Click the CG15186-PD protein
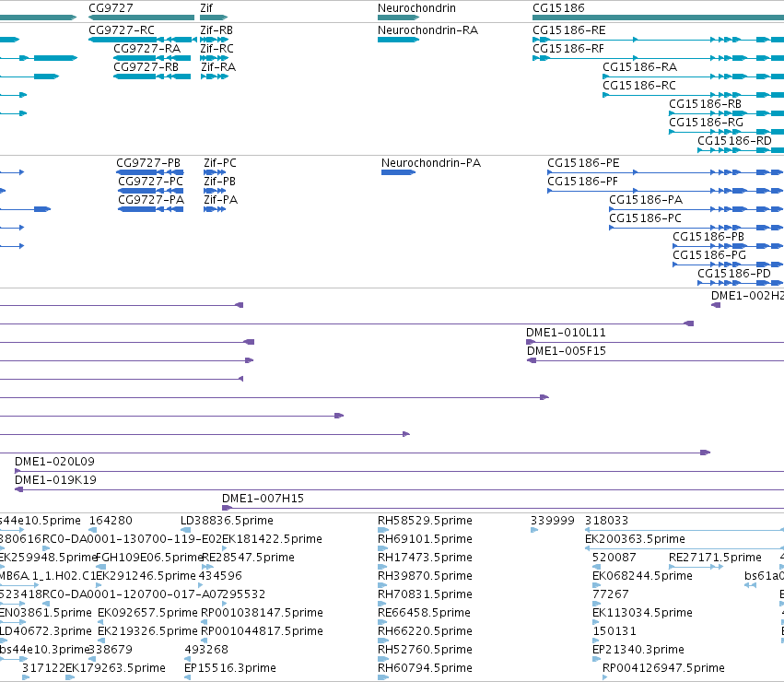 point(734,275)
